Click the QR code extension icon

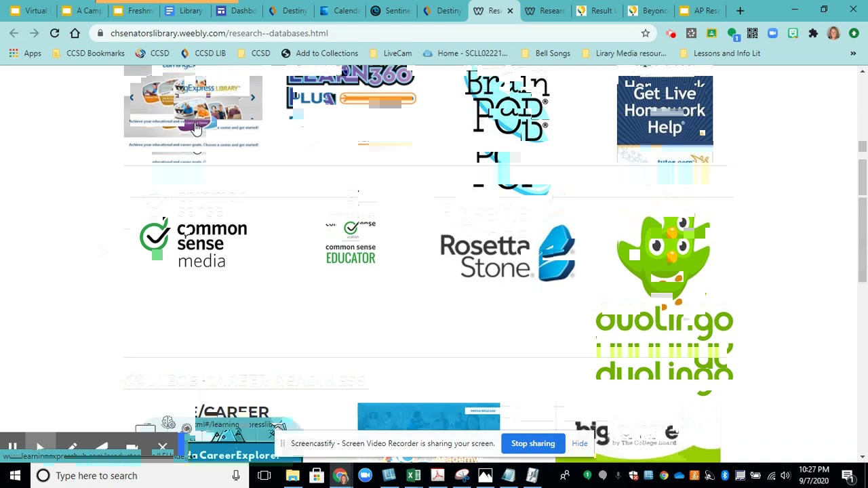pos(752,33)
